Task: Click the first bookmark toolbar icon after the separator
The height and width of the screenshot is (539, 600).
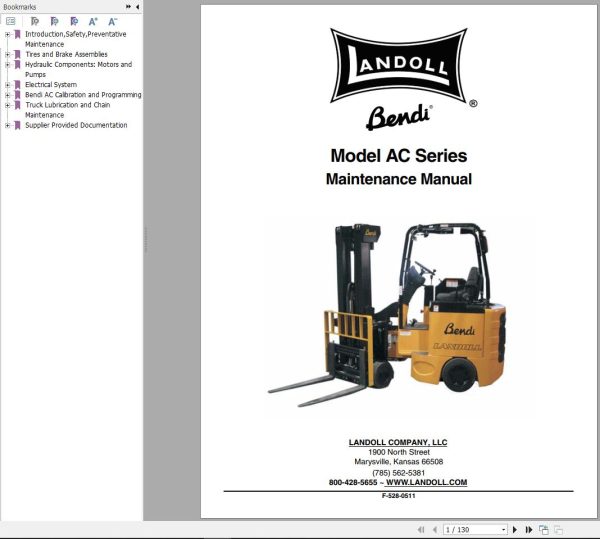Action: point(35,21)
